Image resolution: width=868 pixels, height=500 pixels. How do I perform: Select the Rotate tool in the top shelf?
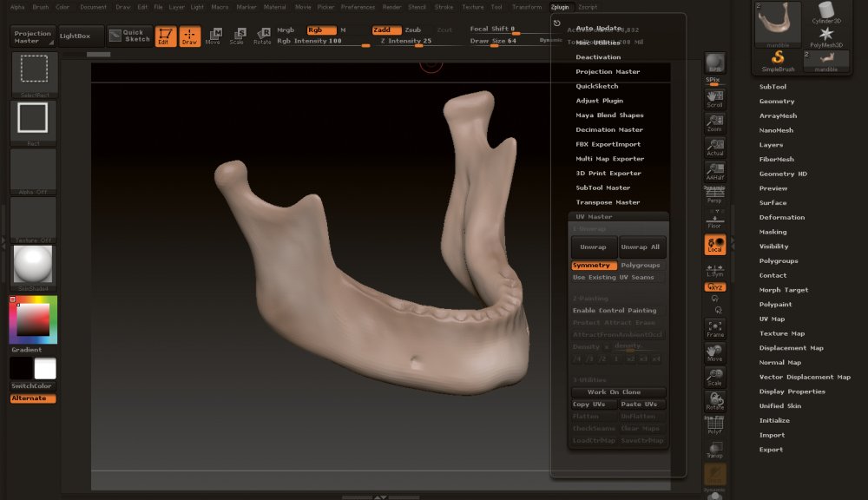point(262,36)
